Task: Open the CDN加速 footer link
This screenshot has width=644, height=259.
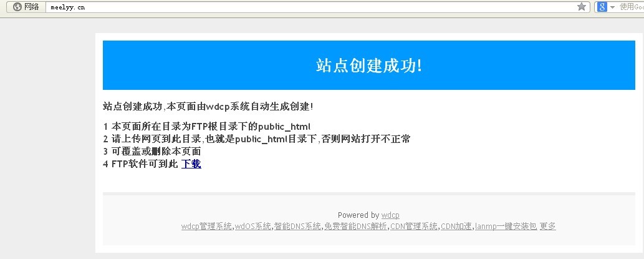Action: point(456,226)
